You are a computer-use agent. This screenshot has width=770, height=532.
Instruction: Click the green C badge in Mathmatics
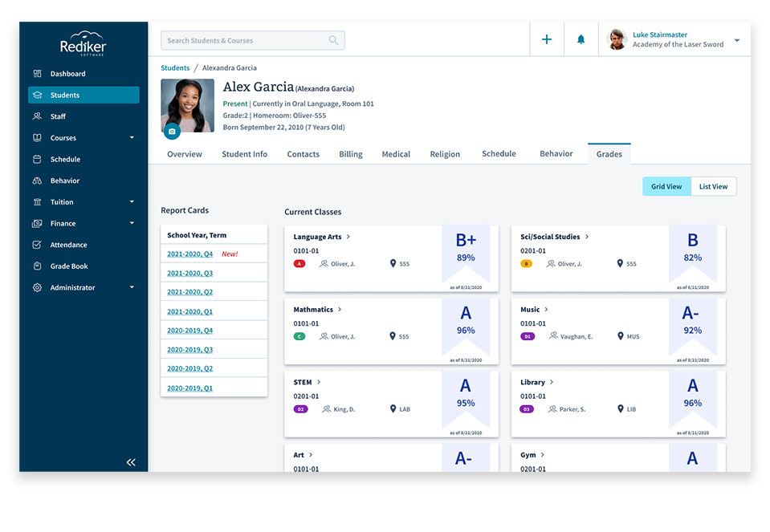coord(299,336)
